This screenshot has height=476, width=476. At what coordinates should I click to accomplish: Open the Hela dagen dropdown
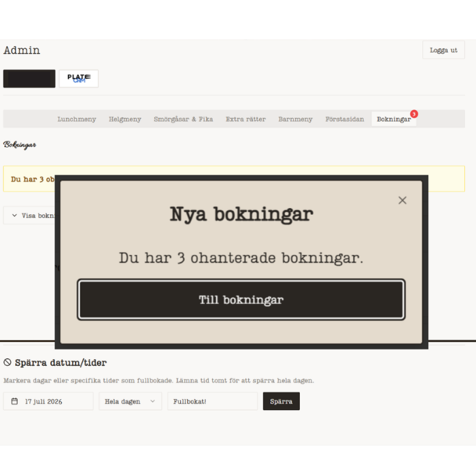131,401
